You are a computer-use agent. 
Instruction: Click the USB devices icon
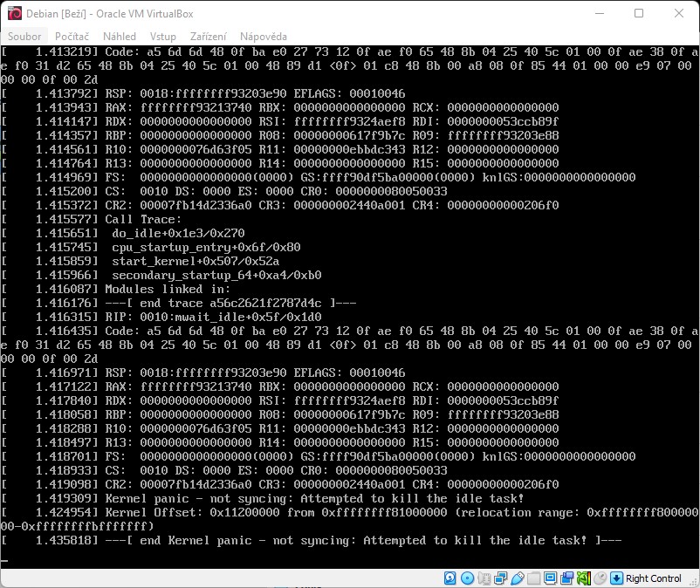point(517,578)
